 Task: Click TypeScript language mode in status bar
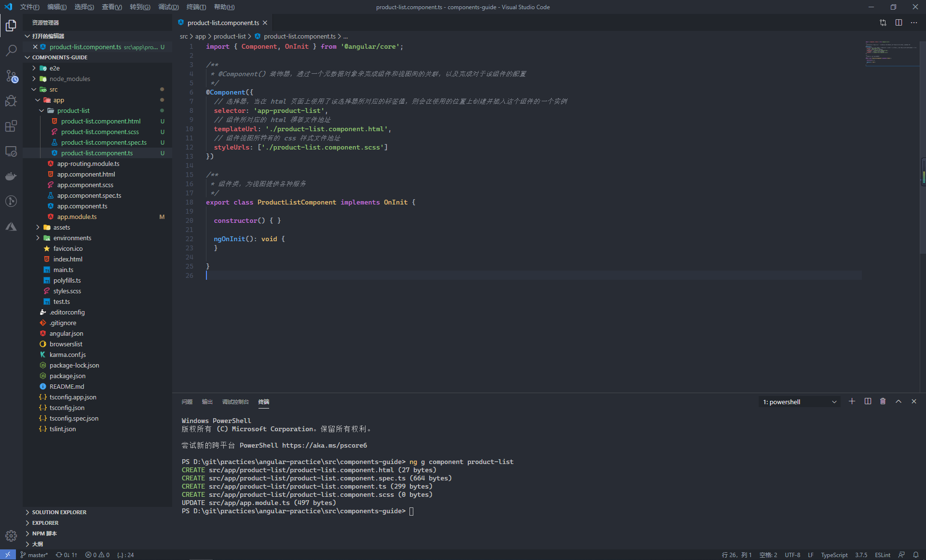pyautogui.click(x=834, y=555)
